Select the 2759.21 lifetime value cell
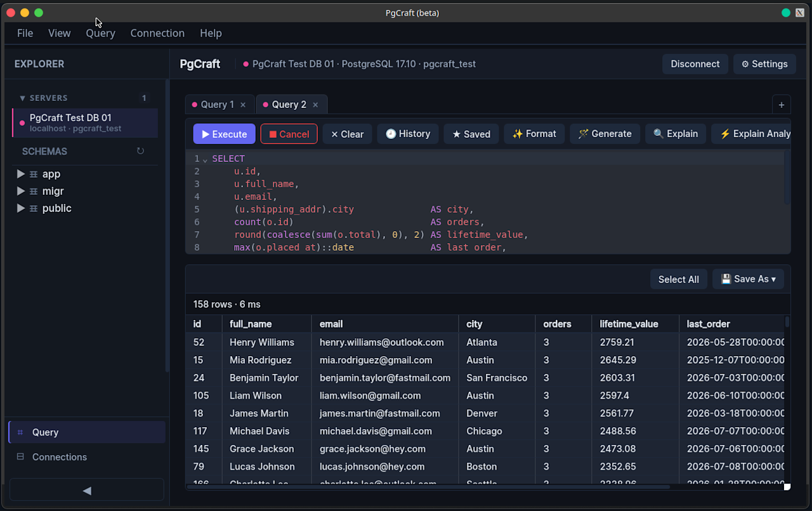Screen dimensions: 812x511 coord(635,342)
